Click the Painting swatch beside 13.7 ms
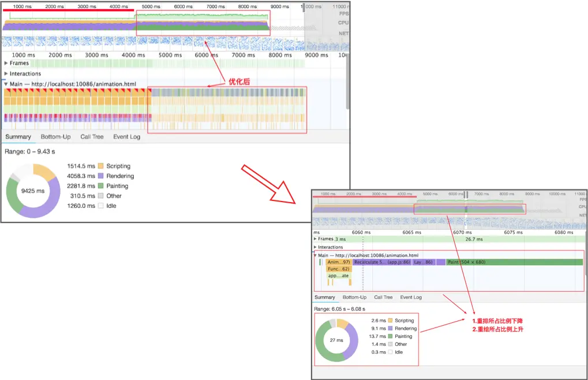This screenshot has width=588, height=380. tap(391, 336)
